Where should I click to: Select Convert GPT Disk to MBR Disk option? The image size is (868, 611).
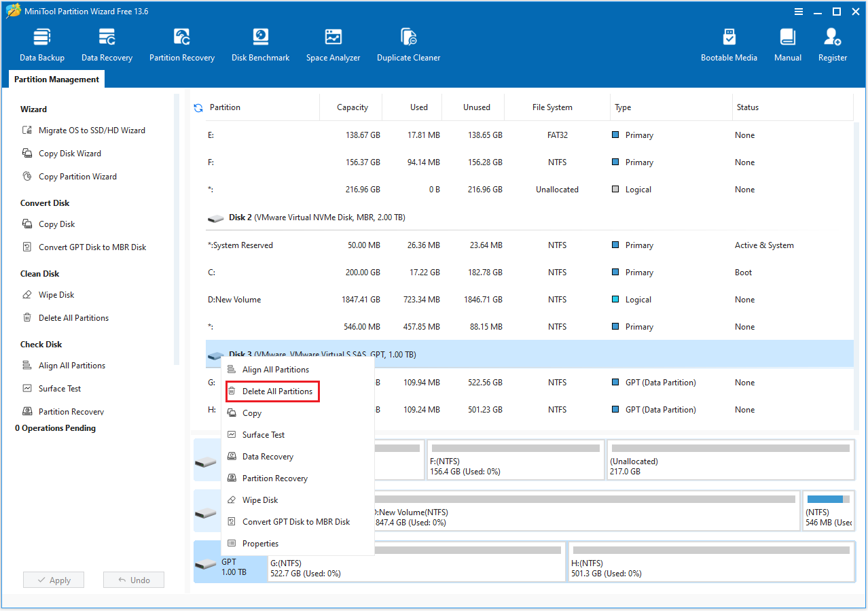296,521
